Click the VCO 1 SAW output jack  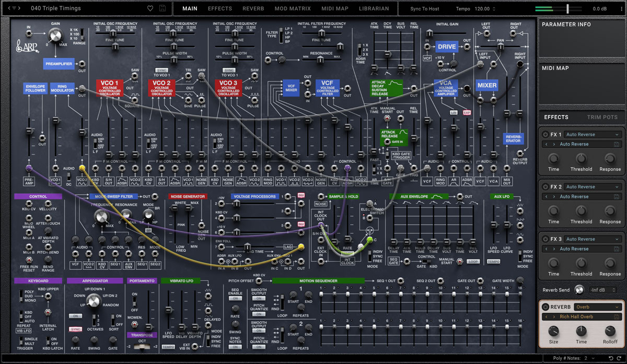click(x=134, y=76)
